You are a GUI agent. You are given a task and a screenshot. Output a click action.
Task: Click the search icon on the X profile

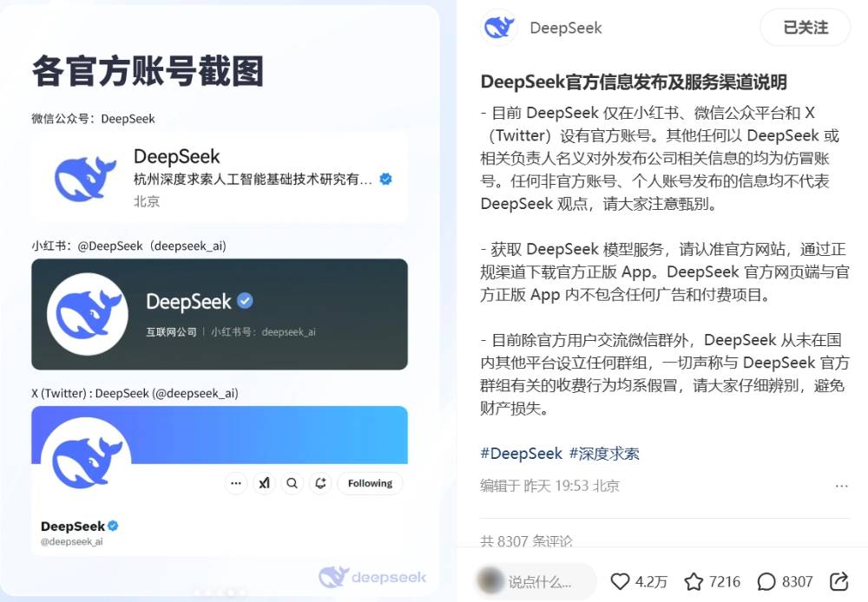click(292, 483)
